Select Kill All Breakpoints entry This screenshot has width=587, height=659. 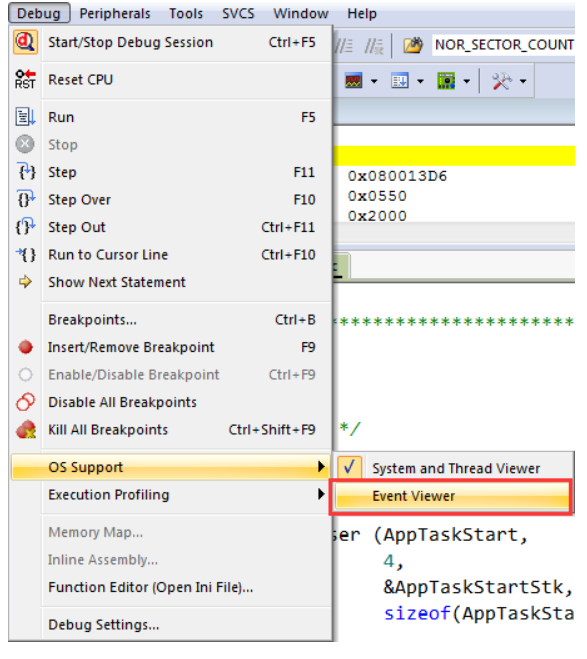[170, 430]
